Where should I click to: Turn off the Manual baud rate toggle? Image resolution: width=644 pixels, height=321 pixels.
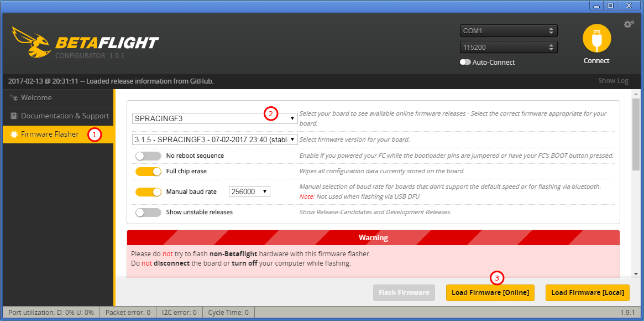148,192
